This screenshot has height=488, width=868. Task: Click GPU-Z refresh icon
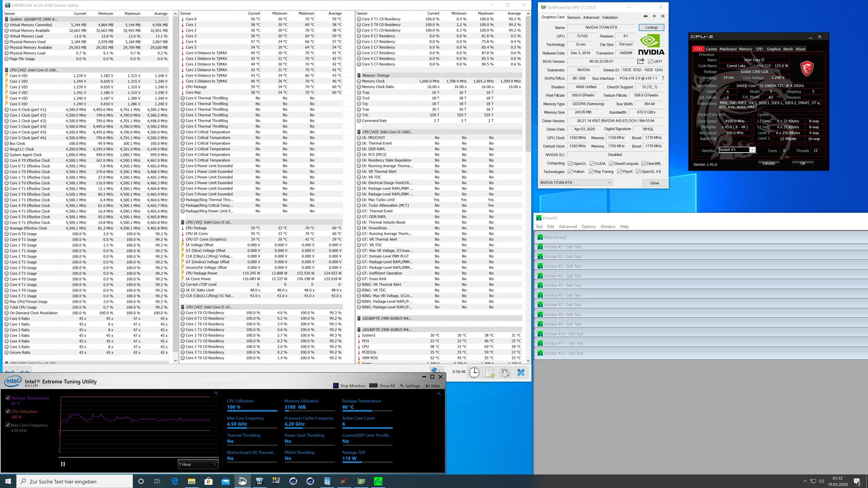coord(654,16)
